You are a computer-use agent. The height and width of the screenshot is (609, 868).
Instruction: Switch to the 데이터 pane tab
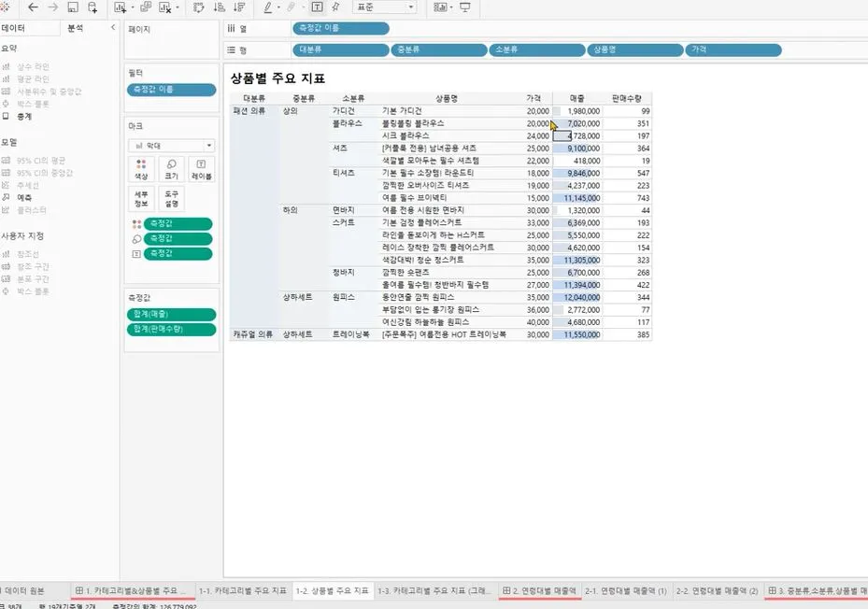click(x=14, y=28)
